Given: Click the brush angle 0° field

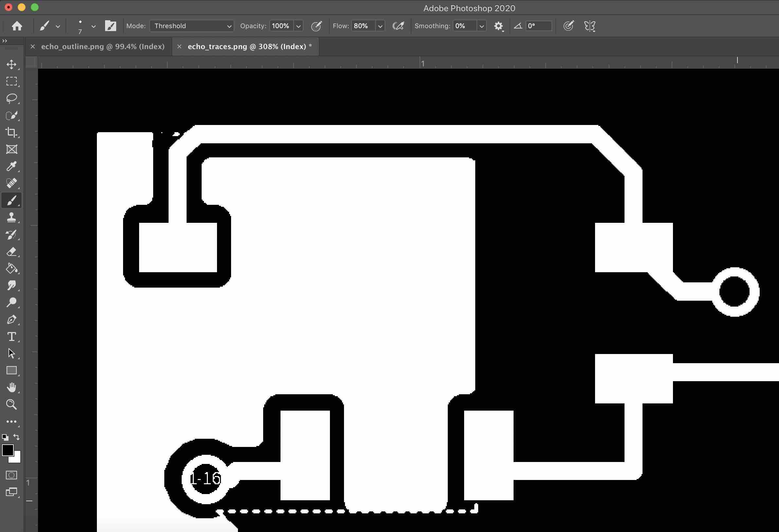Looking at the screenshot, I should (539, 26).
